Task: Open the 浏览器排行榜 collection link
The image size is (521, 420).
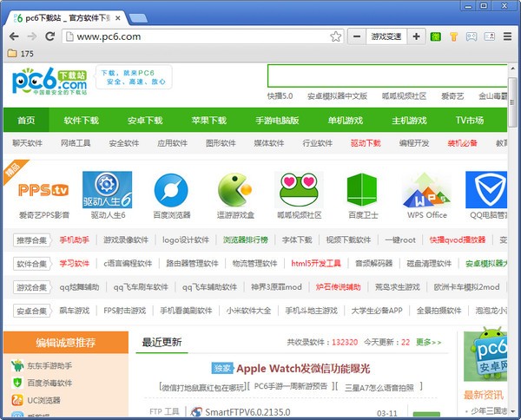Action: tap(246, 240)
